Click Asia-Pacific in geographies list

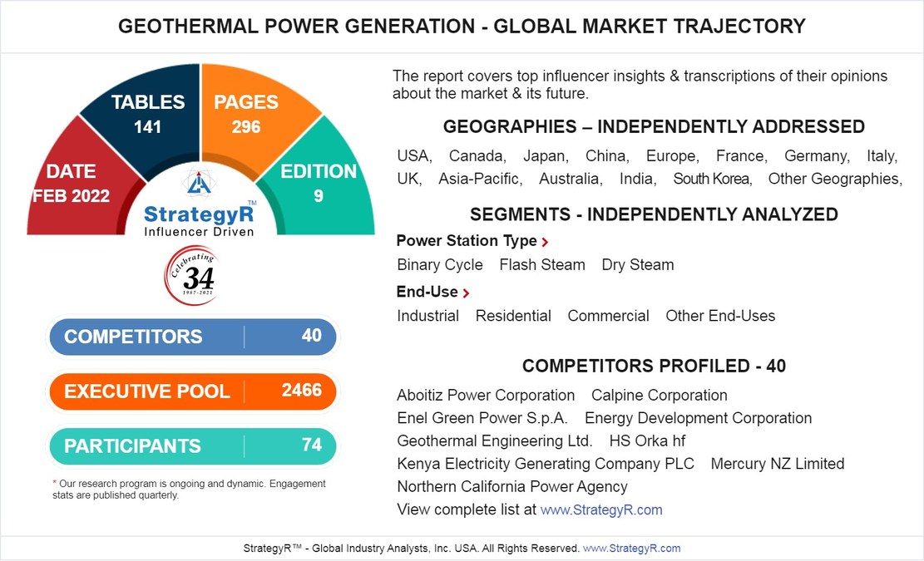pos(480,179)
